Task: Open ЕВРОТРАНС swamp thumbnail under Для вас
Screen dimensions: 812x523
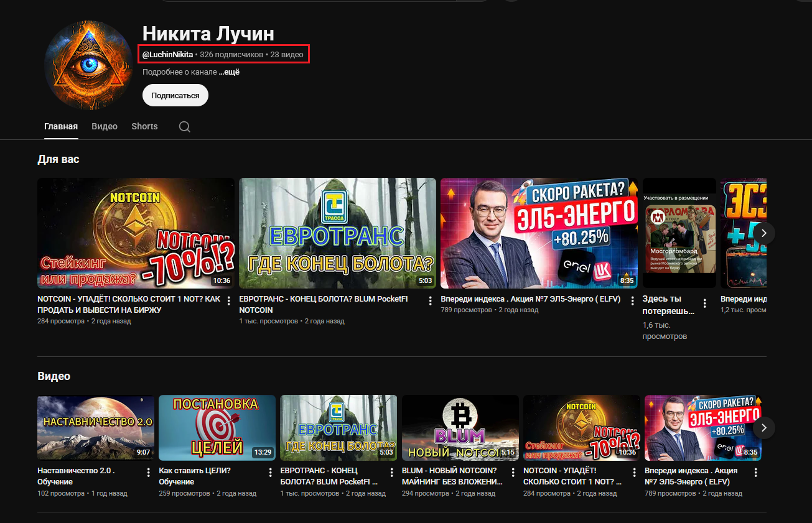Action: coord(338,233)
